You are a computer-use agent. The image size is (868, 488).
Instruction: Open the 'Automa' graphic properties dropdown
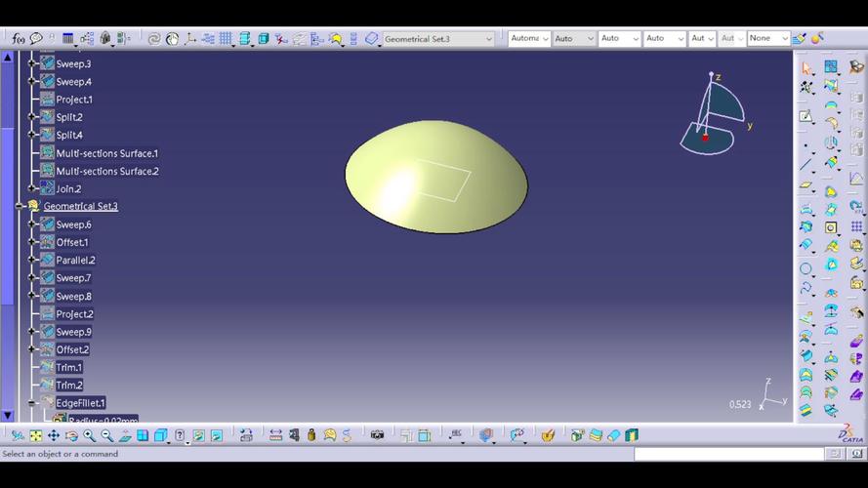tap(528, 38)
